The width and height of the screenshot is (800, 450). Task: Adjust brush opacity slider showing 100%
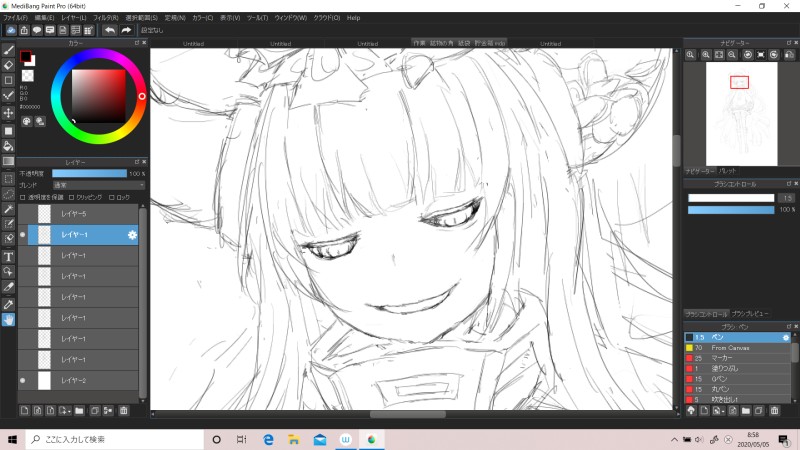731,210
